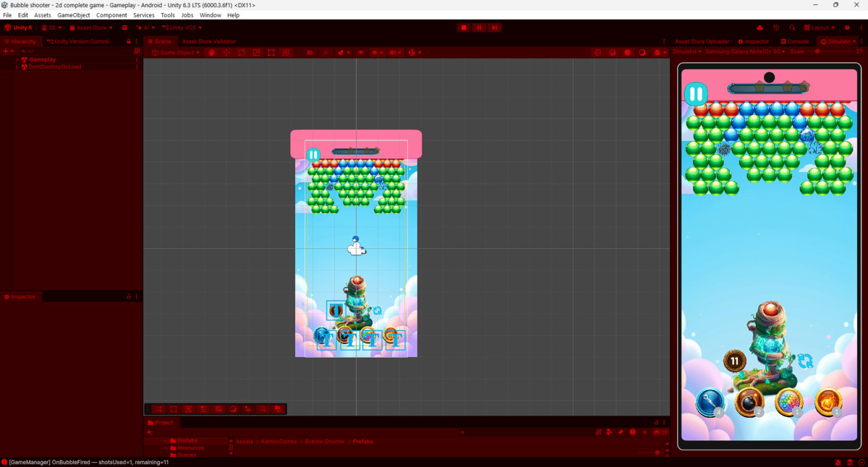Viewport: 868px width, 467px height.
Task: Choose device via Samsung Galaxy Note10+ 5G dropdown
Action: click(x=745, y=51)
